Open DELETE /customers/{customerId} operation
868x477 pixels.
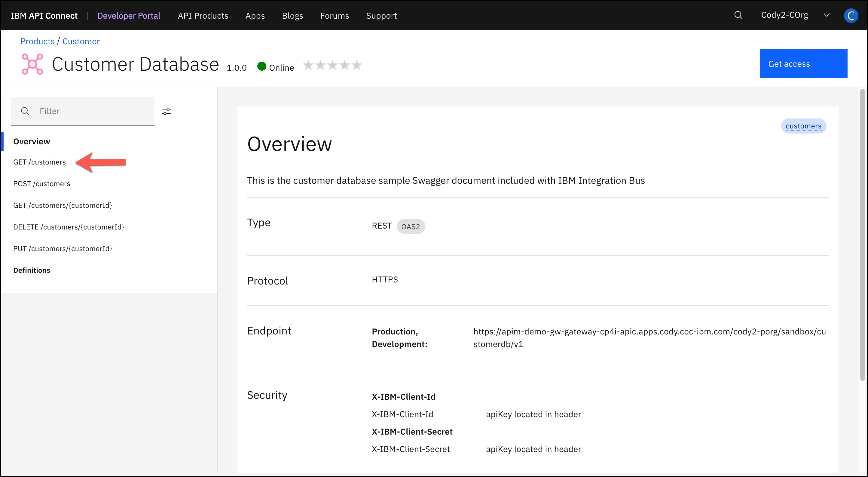pos(69,227)
